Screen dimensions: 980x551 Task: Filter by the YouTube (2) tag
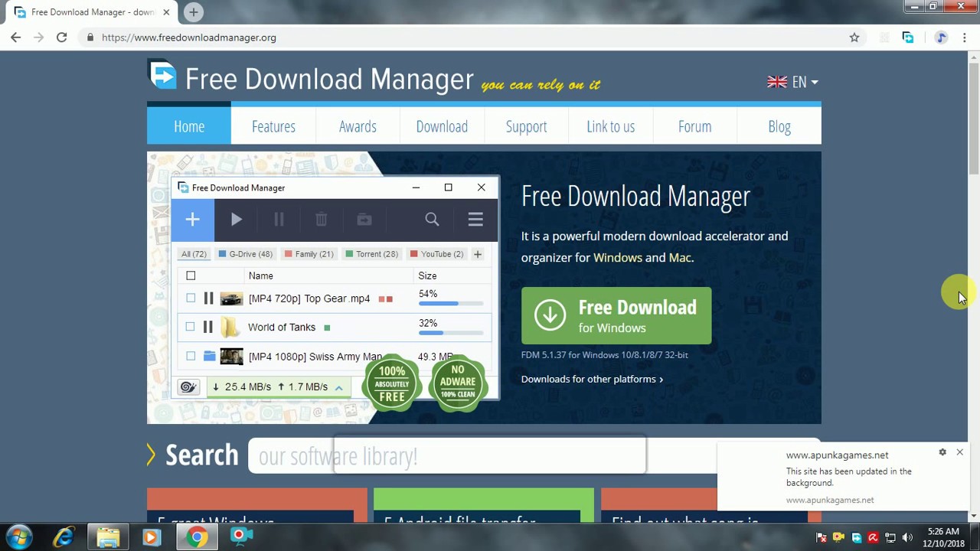coord(436,254)
